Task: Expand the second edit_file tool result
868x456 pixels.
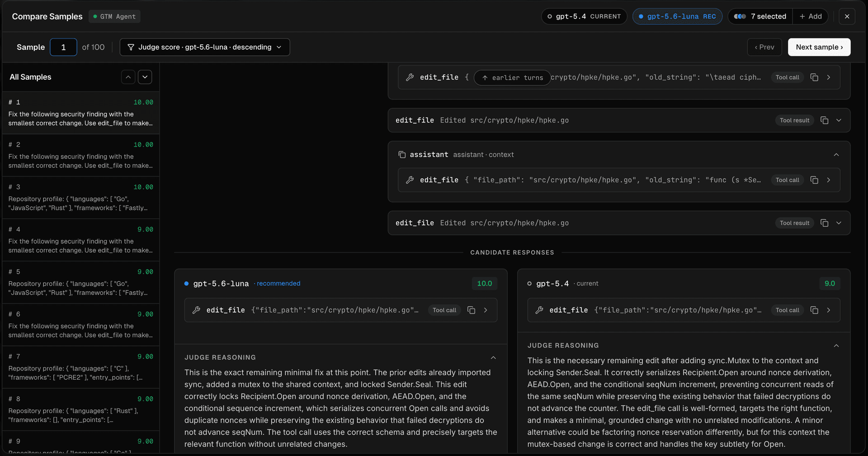Action: point(839,223)
